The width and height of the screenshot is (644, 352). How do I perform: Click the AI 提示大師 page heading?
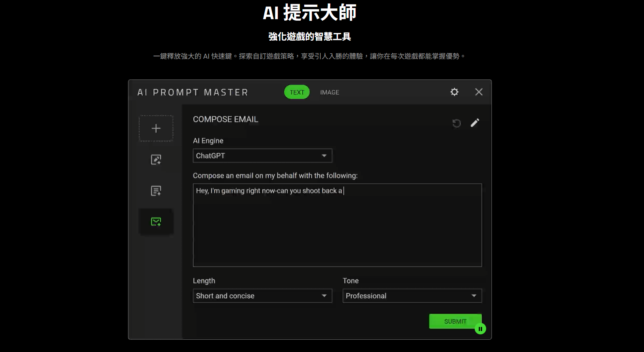[x=310, y=13]
